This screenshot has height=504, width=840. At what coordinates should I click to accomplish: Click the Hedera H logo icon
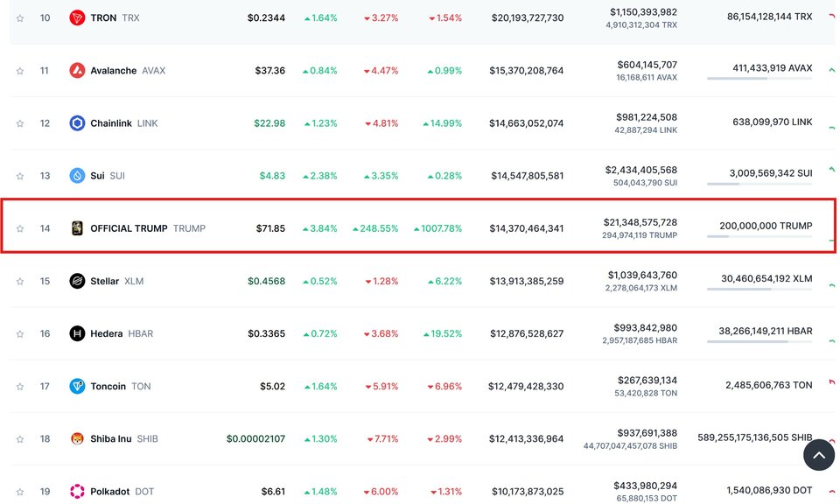[77, 333]
